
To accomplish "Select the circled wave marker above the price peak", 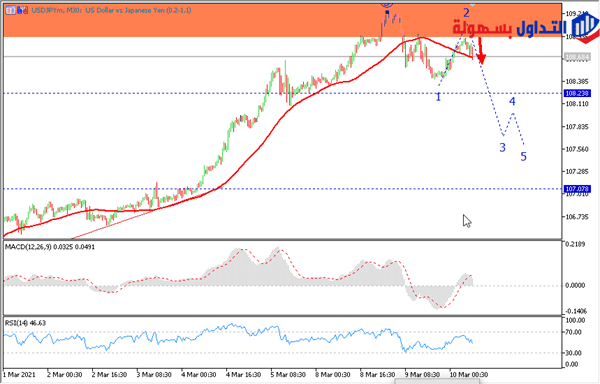I will (387, 4).
